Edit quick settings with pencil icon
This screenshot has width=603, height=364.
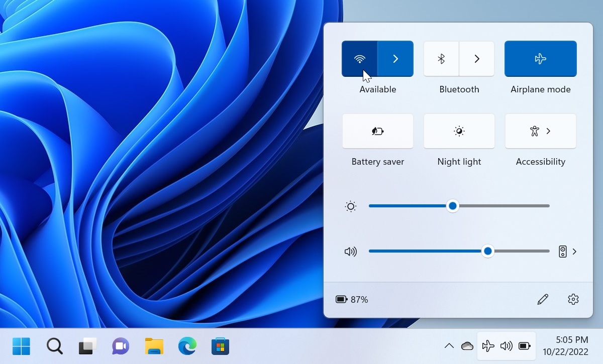pos(543,300)
